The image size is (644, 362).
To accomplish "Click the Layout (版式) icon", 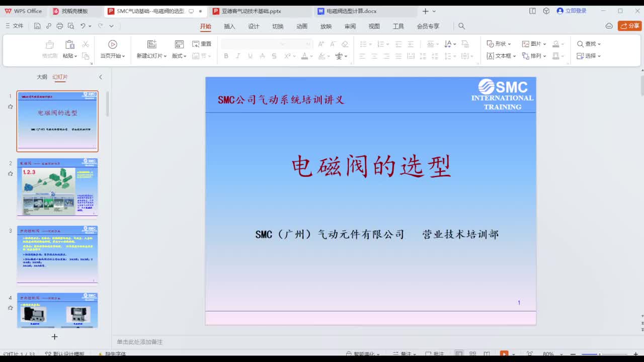I will (179, 44).
